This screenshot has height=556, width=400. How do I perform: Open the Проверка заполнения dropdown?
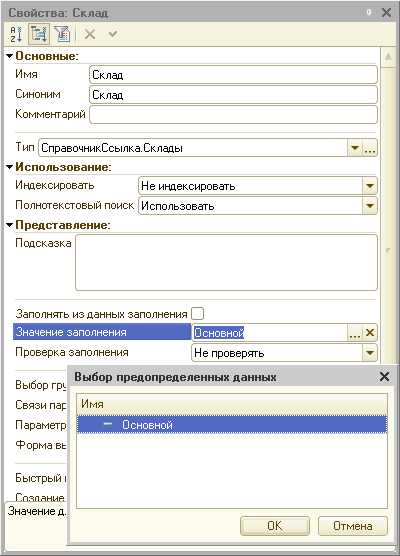(x=370, y=353)
